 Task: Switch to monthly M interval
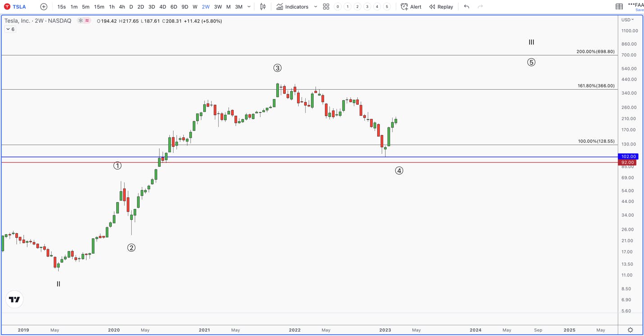click(x=228, y=7)
